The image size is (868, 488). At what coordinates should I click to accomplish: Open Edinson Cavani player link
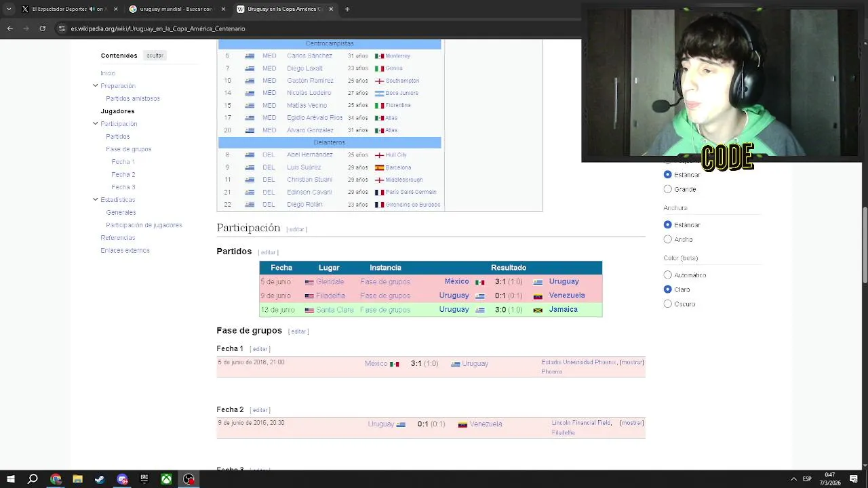click(x=309, y=192)
